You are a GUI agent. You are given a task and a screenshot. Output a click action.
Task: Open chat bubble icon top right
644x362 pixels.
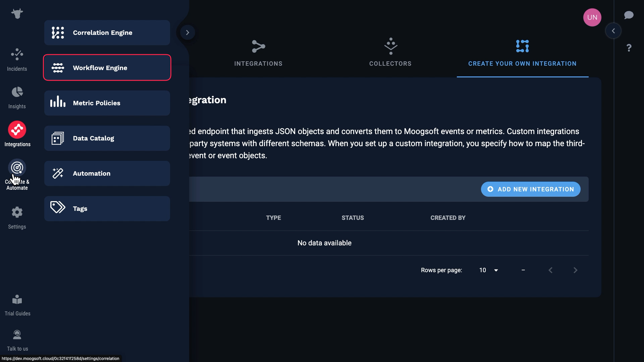tap(629, 15)
